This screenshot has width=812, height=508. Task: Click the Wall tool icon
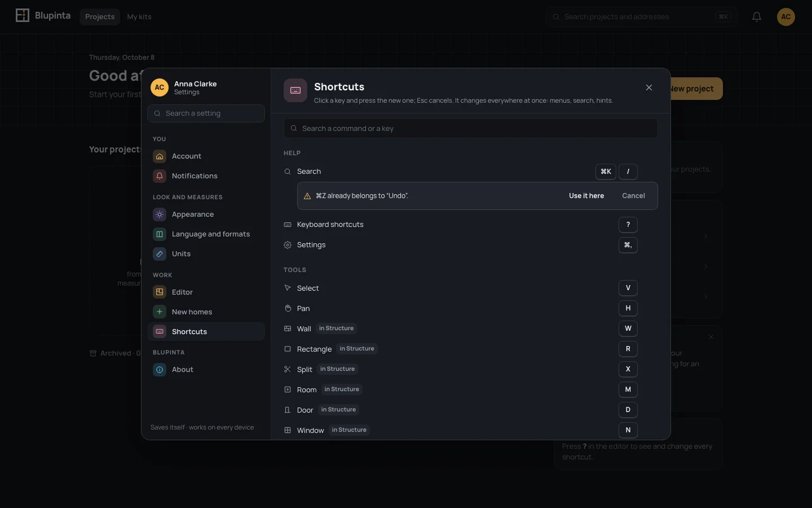pyautogui.click(x=288, y=329)
